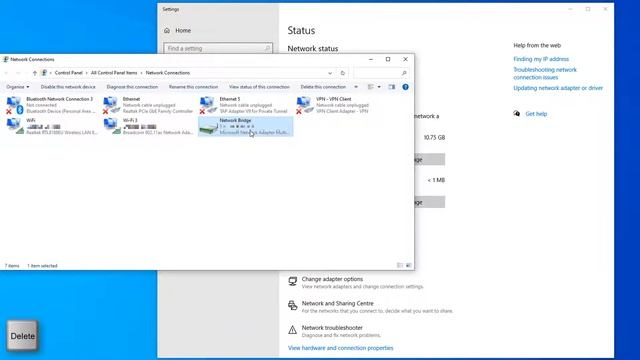Select the Bluetooth Network Connection 3 adapter icon
The width and height of the screenshot is (640, 360).
click(x=14, y=105)
